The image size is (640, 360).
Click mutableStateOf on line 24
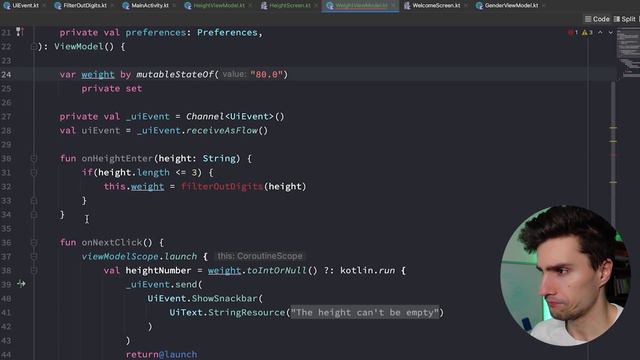click(x=175, y=75)
